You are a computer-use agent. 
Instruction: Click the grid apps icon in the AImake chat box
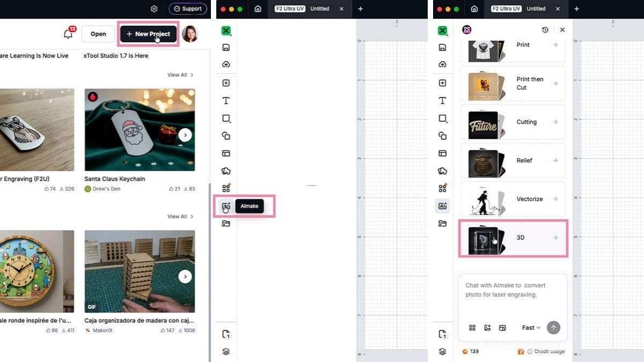pyautogui.click(x=472, y=328)
